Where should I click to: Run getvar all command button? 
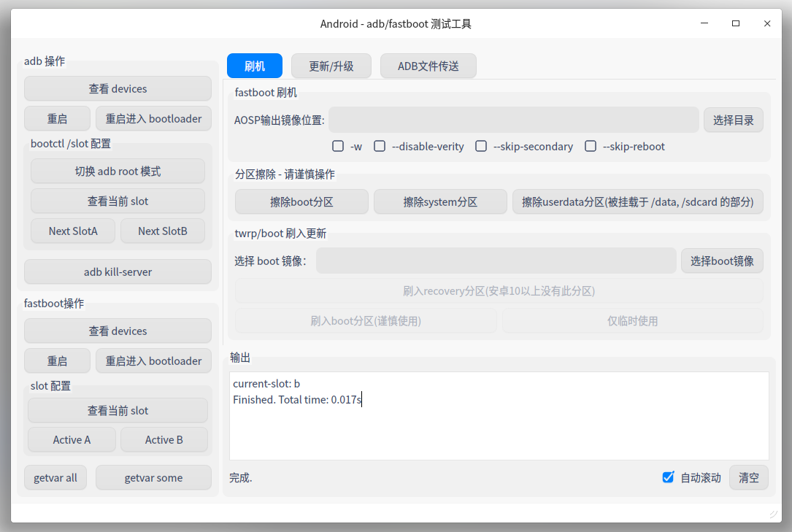tap(55, 477)
